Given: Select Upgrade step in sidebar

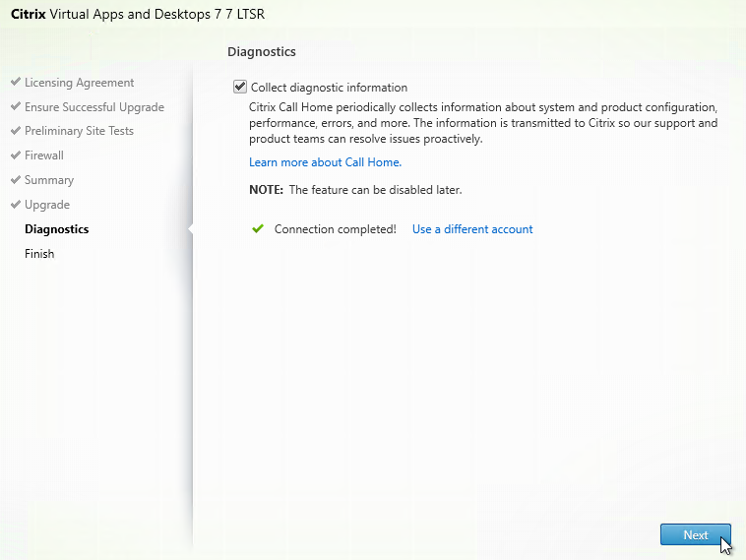Looking at the screenshot, I should coord(47,205).
